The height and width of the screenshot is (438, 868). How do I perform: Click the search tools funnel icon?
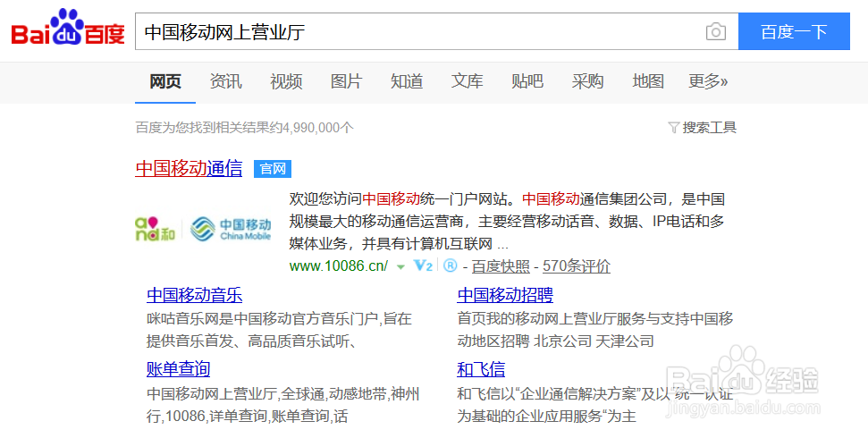click(x=674, y=128)
